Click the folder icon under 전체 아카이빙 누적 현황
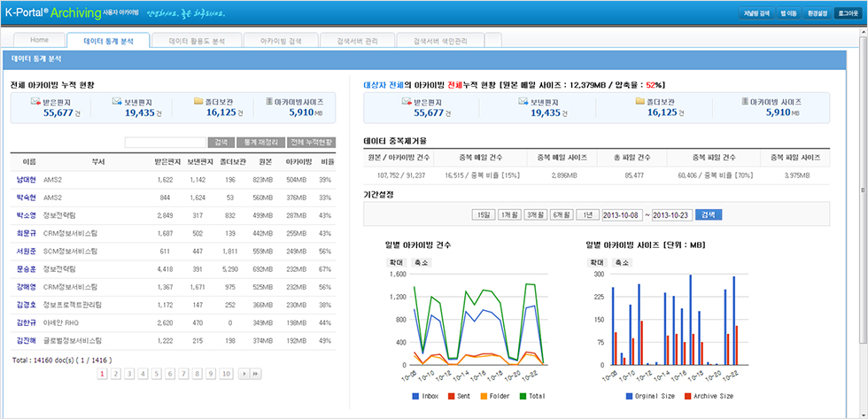Screen dimensions: 868x419 (x=198, y=102)
